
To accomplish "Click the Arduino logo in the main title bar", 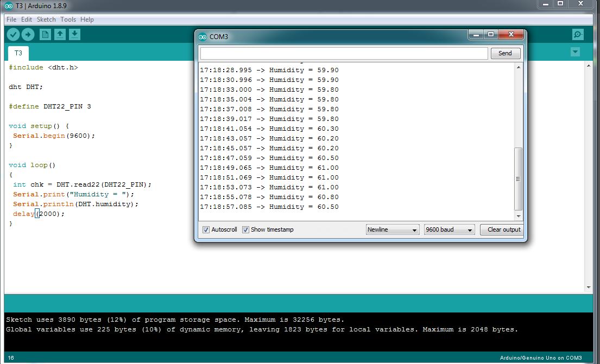I will tap(9, 6).
